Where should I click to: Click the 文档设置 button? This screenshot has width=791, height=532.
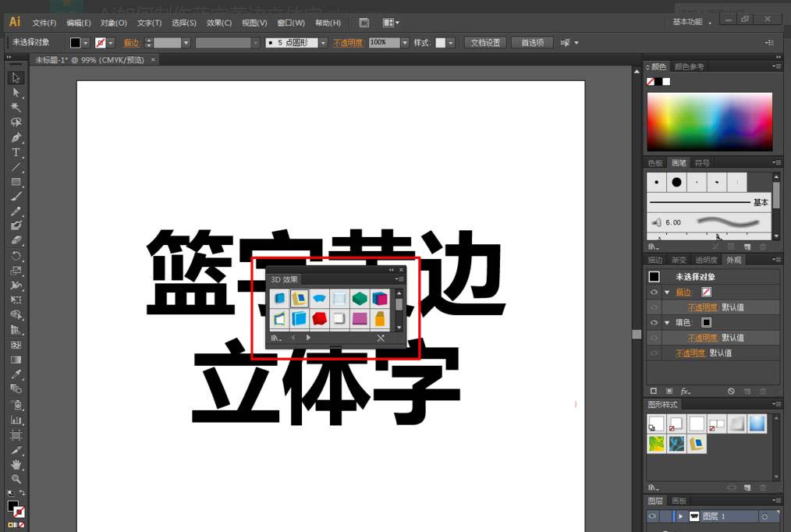(x=485, y=43)
